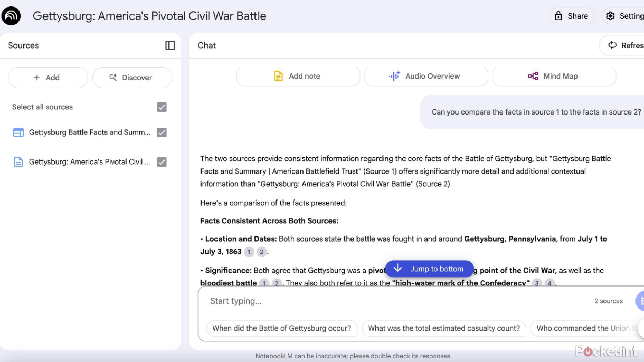Uncheck Gettysburg: America's Pivotal Civil source checkbox
Image resolution: width=644 pixels, height=362 pixels.
[x=162, y=162]
